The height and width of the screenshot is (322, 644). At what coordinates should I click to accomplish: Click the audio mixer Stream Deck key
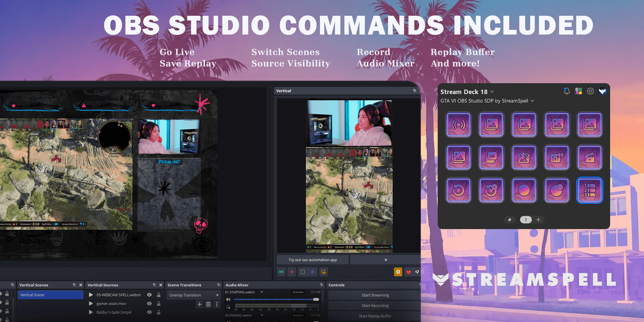(557, 157)
